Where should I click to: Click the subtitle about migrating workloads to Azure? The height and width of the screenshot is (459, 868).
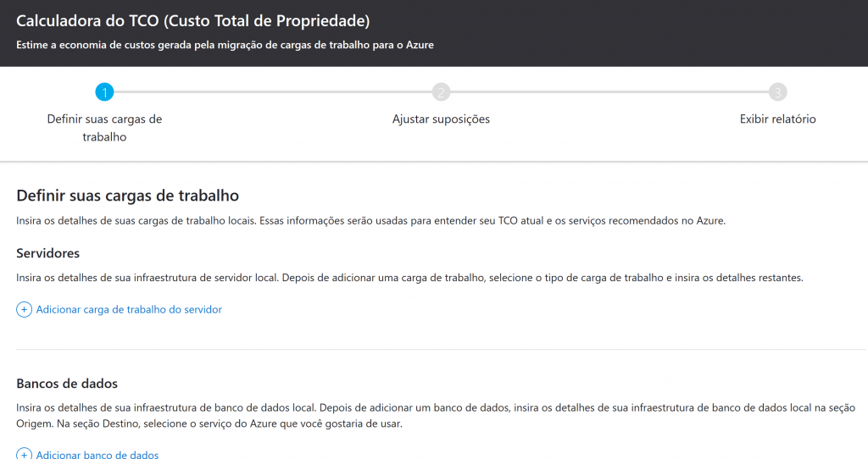[225, 45]
